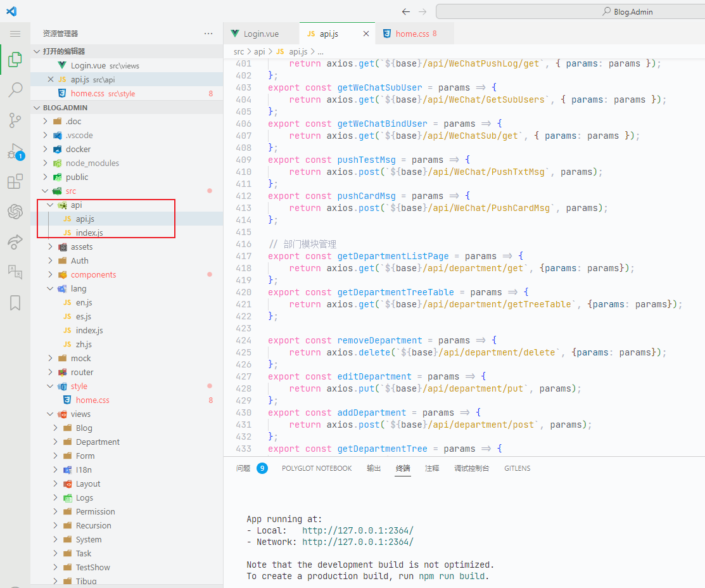Open the Explorer view in activity bar
This screenshot has height=588, width=705.
click(x=15, y=60)
